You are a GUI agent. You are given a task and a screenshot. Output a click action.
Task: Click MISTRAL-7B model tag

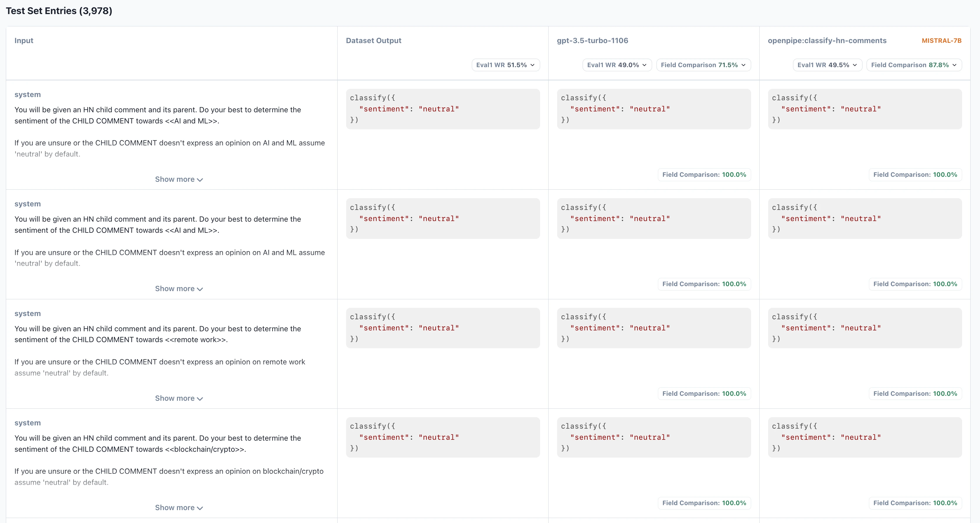tap(941, 41)
